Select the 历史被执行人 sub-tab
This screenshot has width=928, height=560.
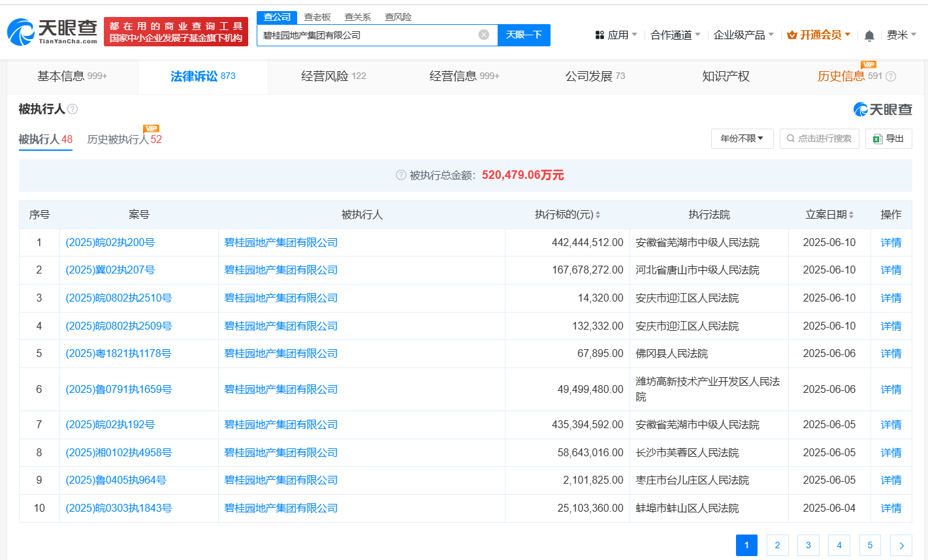124,139
